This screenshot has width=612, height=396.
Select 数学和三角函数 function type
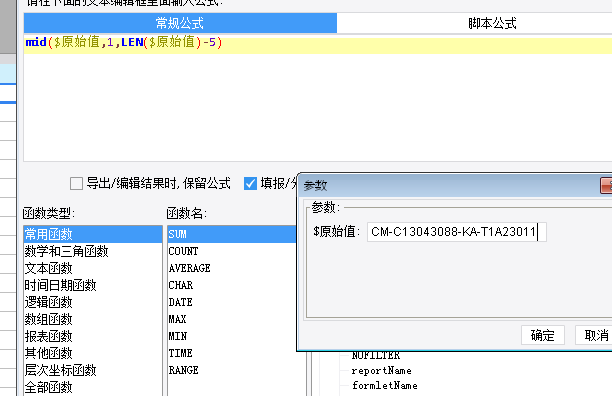coord(93,251)
